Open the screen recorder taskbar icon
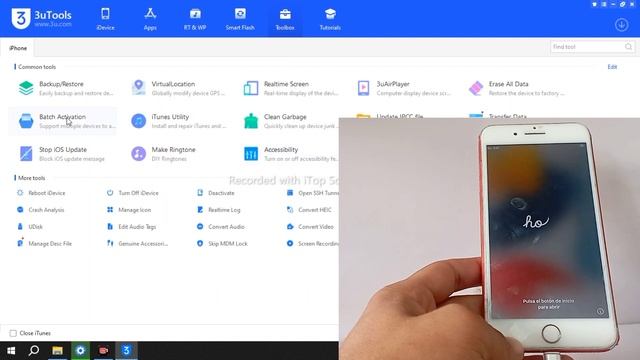Screen dimensions: 640x360 tap(103, 351)
